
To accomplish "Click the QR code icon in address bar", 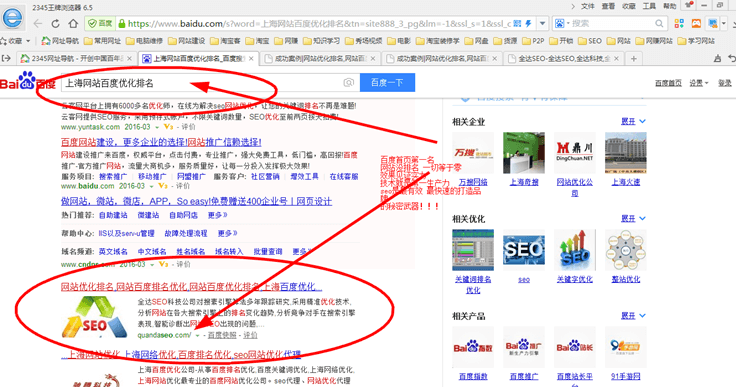I will pos(517,23).
